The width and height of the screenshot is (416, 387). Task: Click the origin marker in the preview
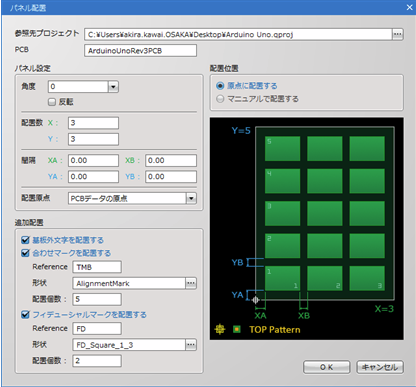coord(256,300)
